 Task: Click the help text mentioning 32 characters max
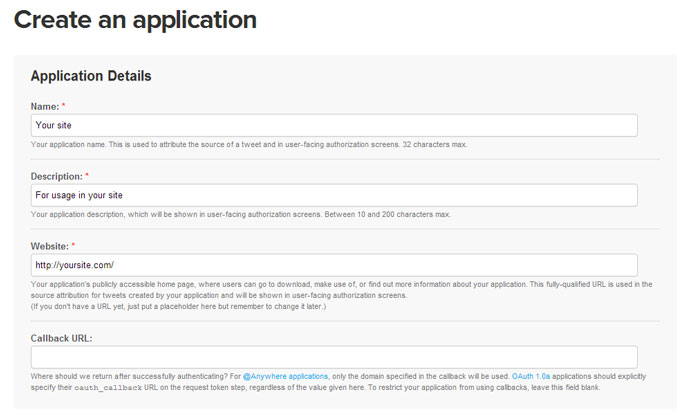pyautogui.click(x=249, y=145)
